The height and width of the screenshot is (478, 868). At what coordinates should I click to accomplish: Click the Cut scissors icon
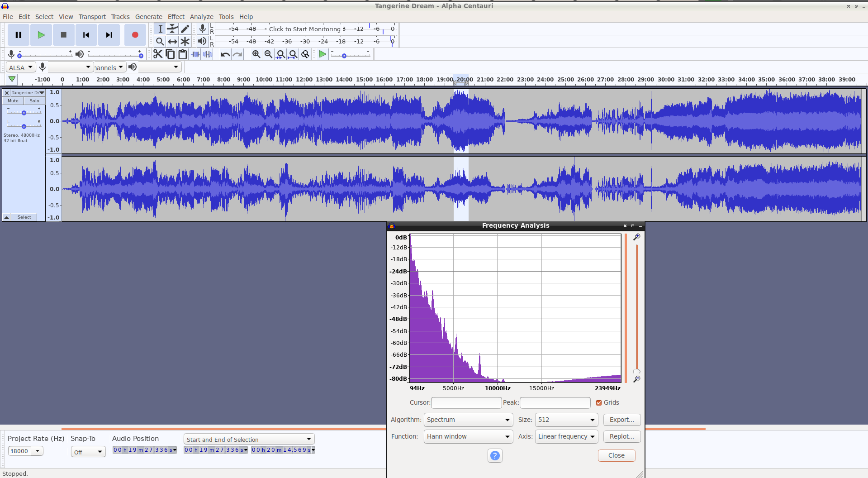pos(158,54)
